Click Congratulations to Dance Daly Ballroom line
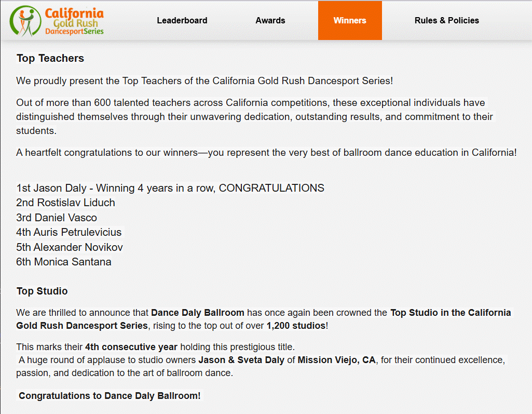This screenshot has height=414, width=532. tap(110, 396)
